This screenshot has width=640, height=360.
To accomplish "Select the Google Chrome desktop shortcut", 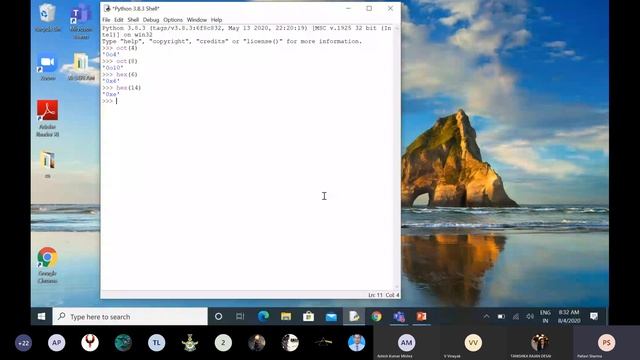I will 47,265.
